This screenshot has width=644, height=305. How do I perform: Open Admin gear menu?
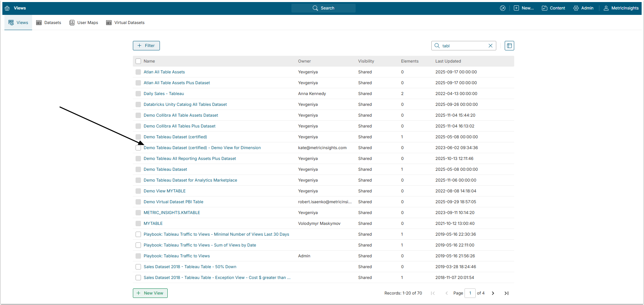coord(583,8)
